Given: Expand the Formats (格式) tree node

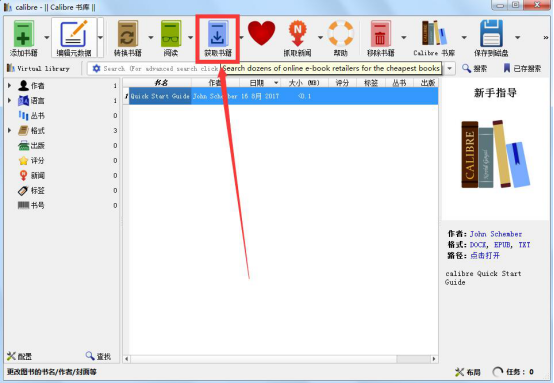Looking at the screenshot, I should pos(10,130).
